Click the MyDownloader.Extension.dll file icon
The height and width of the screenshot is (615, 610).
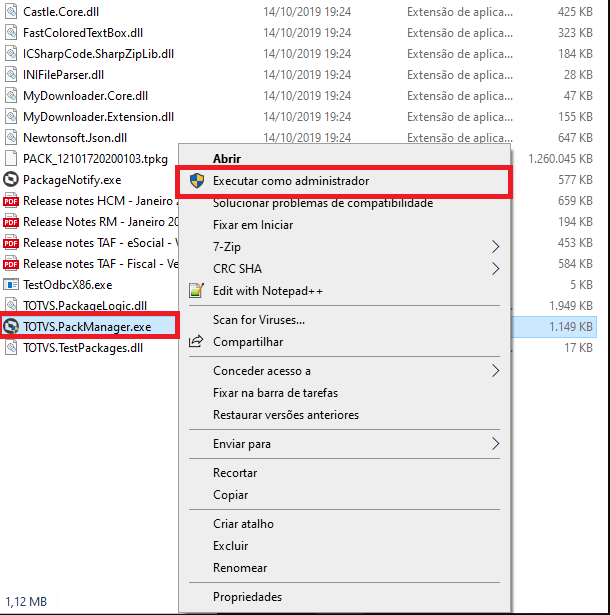click(11, 116)
